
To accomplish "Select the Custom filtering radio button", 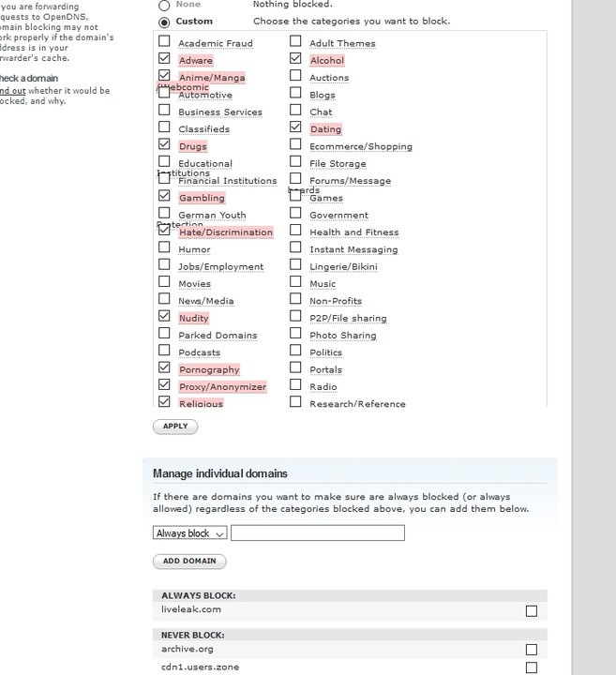I will pyautogui.click(x=165, y=22).
